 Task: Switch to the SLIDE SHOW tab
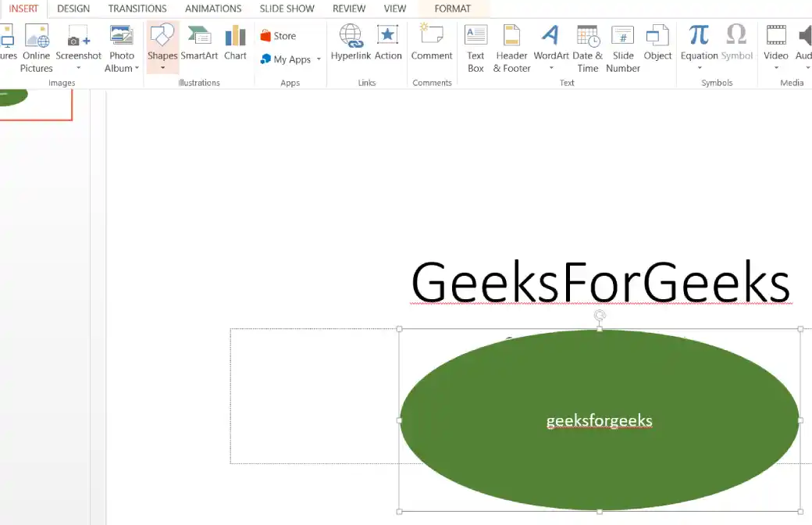pyautogui.click(x=287, y=9)
